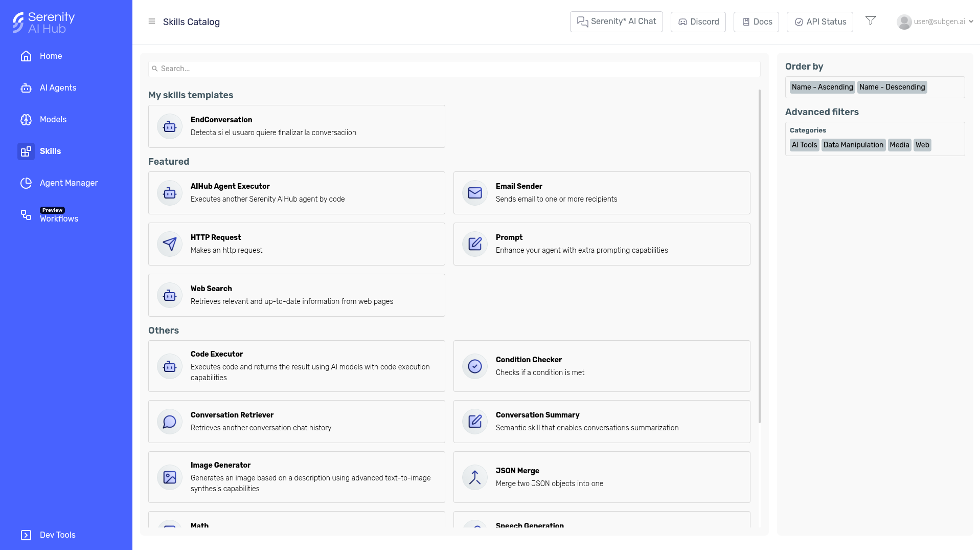
Task: Toggle the Name - Descending sort option
Action: (892, 87)
